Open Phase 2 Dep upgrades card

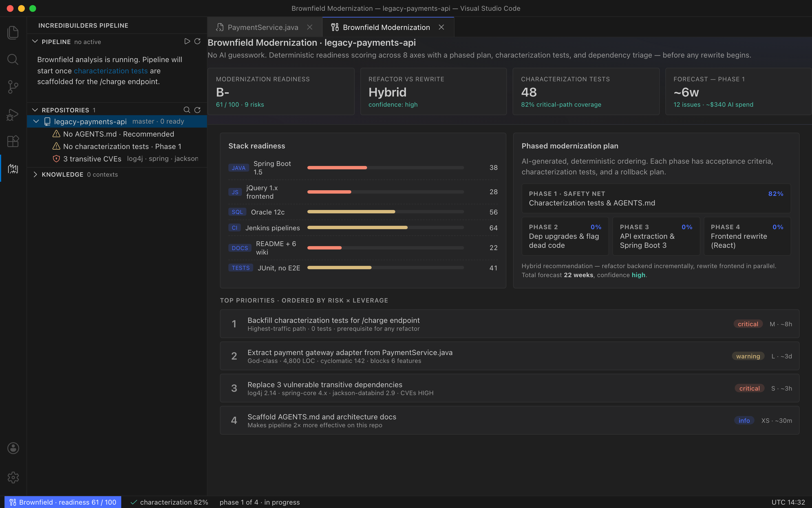click(565, 236)
